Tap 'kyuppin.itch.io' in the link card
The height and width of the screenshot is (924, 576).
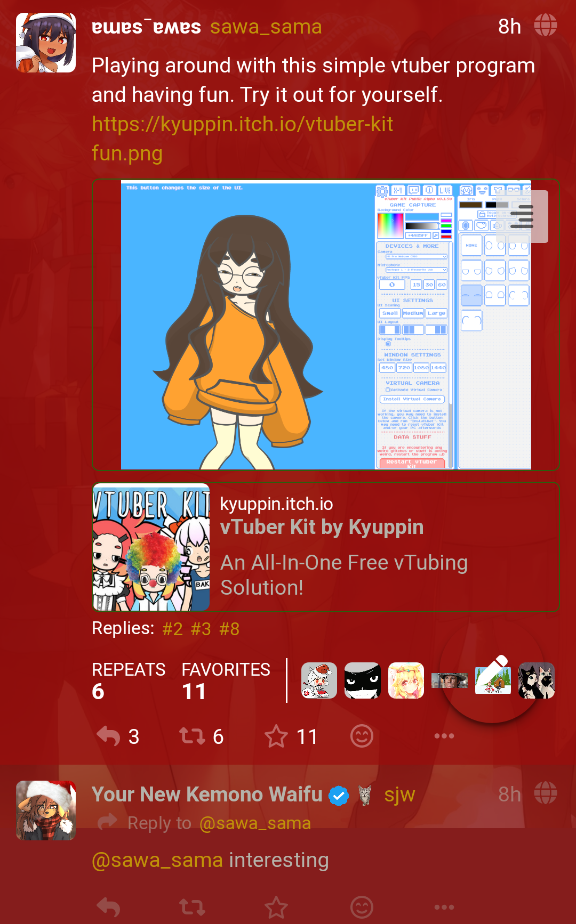276,504
